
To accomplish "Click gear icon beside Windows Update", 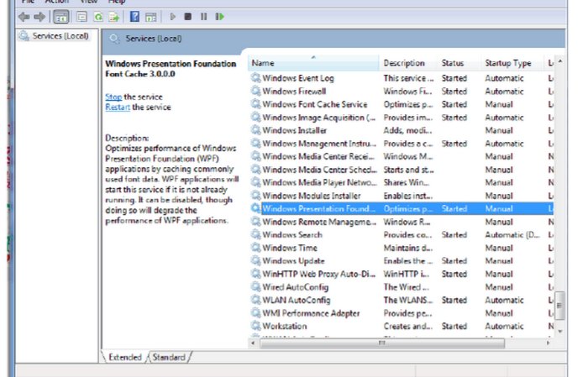I will [x=255, y=261].
